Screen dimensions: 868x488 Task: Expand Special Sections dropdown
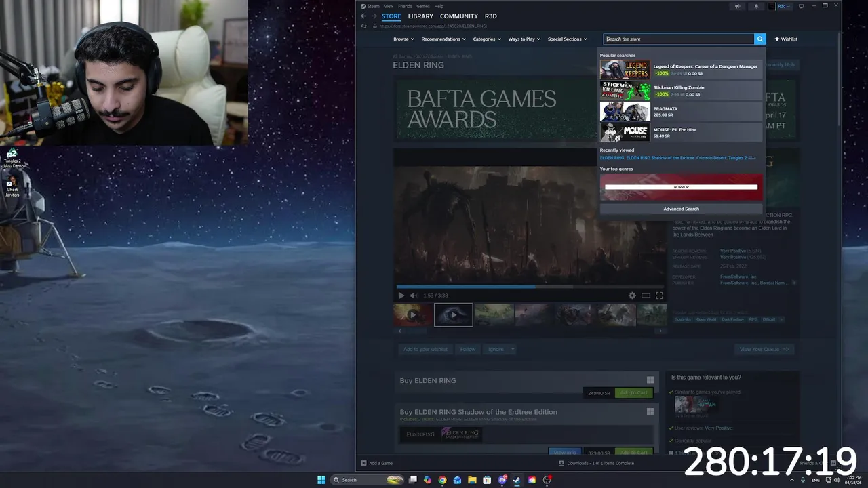coord(567,39)
